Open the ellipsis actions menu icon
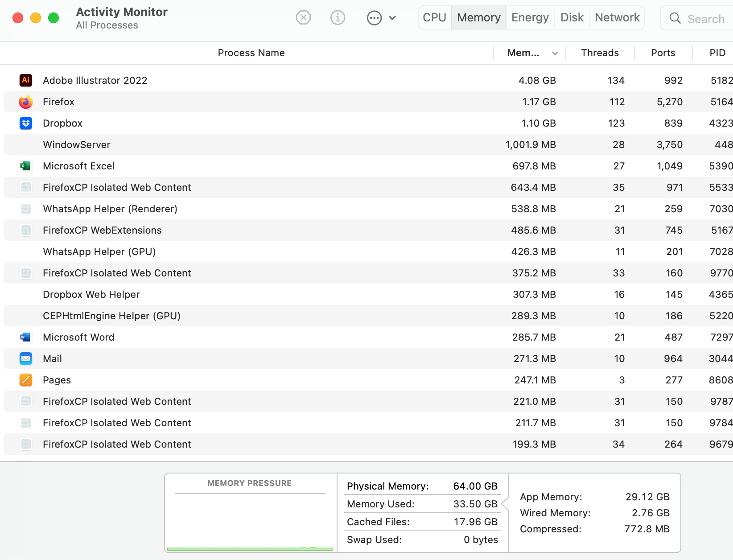Viewport: 733px width, 560px height. pos(374,18)
